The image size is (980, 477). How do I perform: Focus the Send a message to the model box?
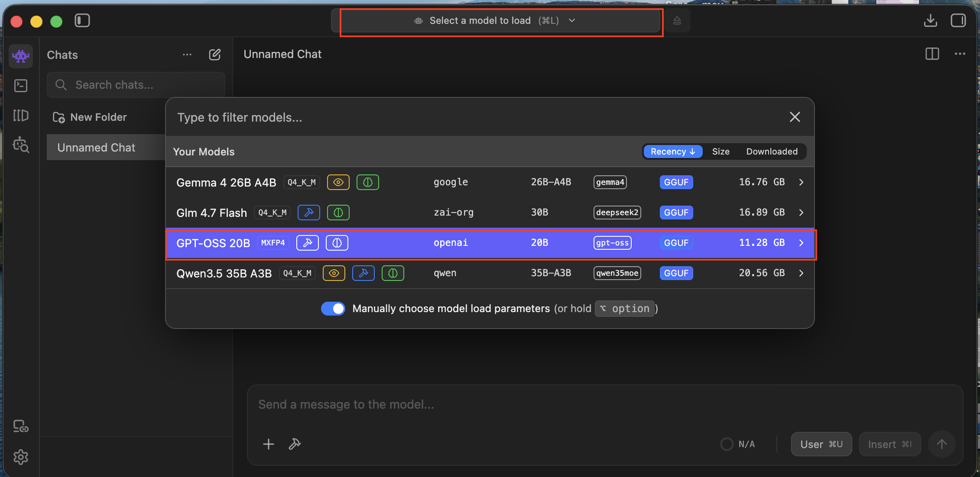pos(605,404)
